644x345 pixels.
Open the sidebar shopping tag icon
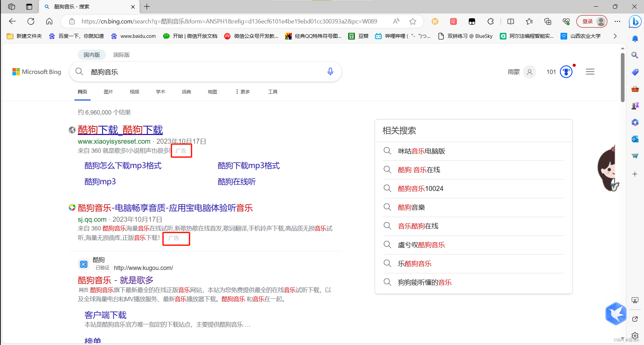pos(635,72)
